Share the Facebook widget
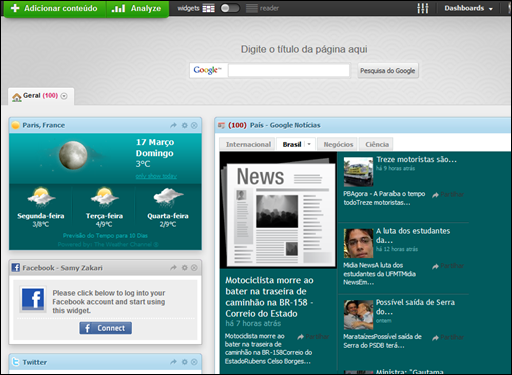 tap(173, 268)
